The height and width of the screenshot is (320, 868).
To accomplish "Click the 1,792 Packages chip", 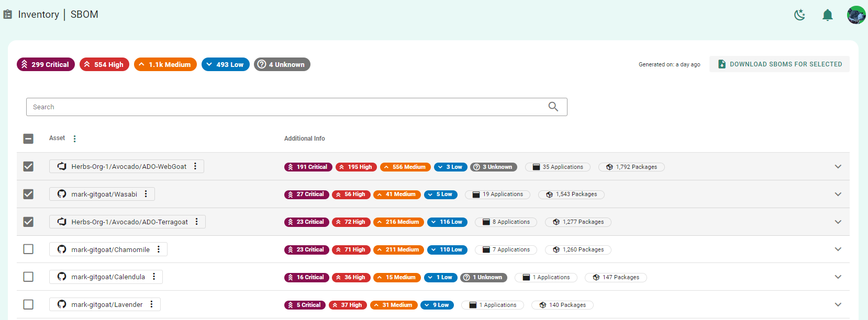I will pyautogui.click(x=631, y=167).
